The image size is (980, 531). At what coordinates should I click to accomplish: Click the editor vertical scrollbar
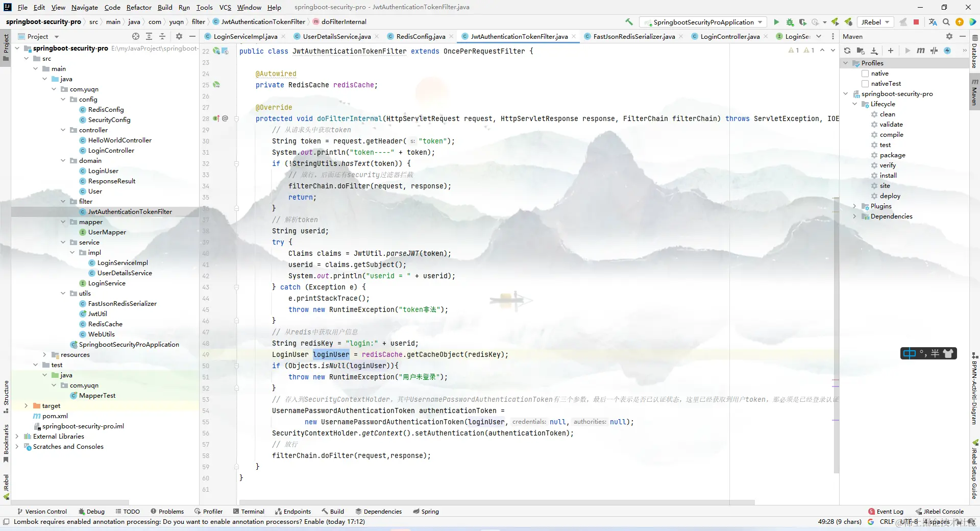tap(836, 334)
